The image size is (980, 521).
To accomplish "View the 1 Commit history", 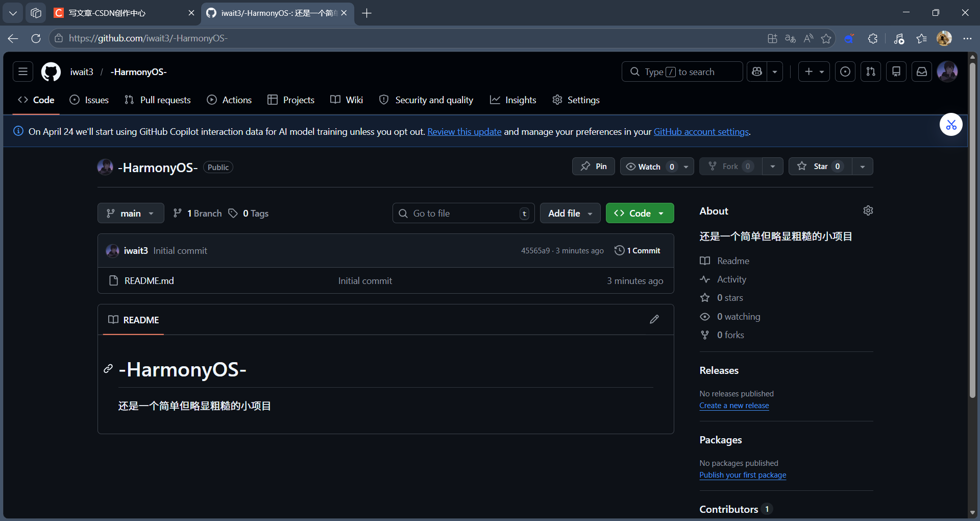I will 638,251.
